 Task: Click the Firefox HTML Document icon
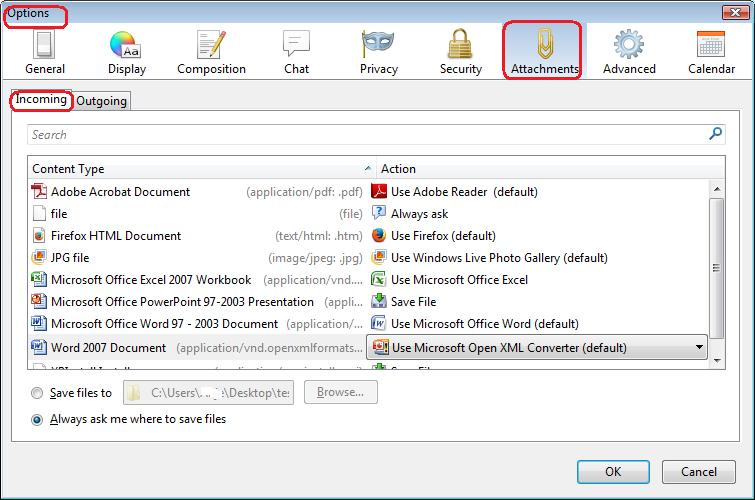(x=39, y=236)
